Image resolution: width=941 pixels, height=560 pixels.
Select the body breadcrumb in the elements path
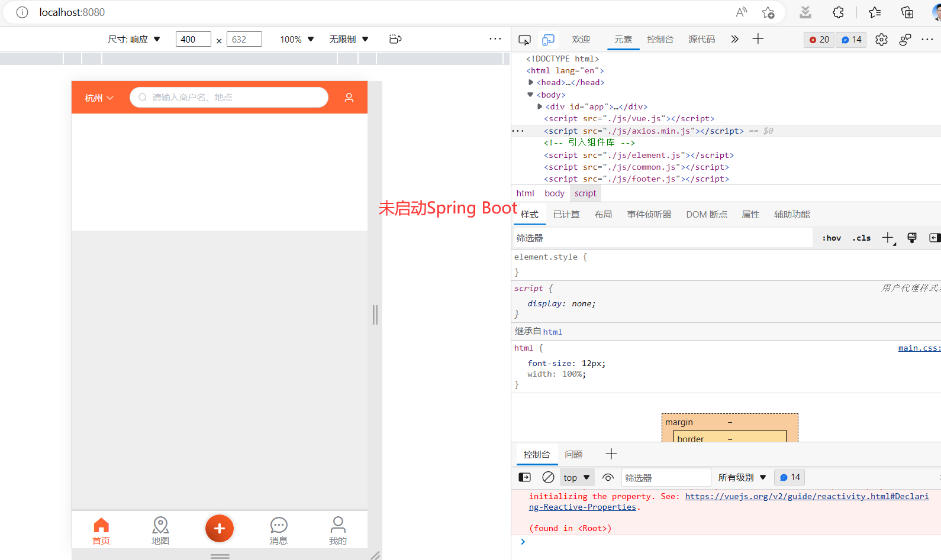click(x=555, y=193)
